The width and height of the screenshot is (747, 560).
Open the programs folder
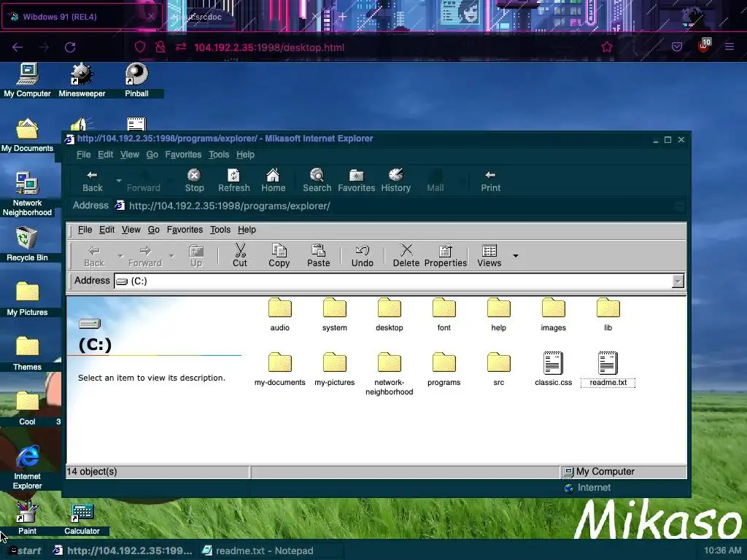(x=444, y=370)
